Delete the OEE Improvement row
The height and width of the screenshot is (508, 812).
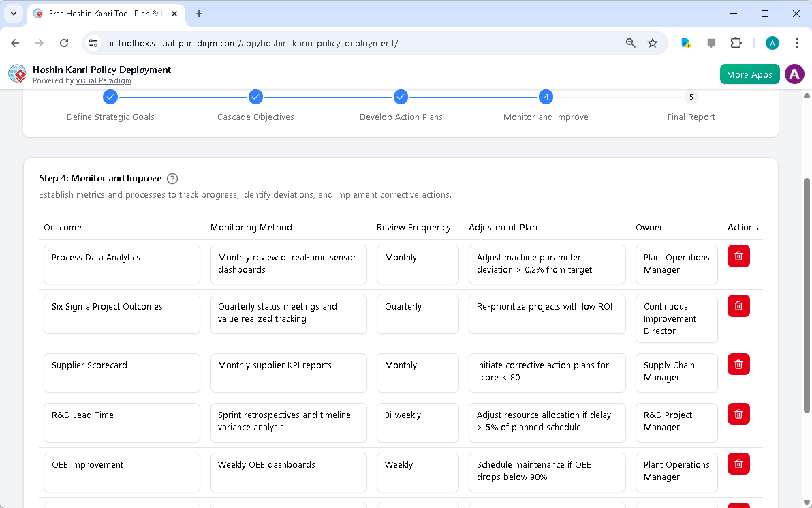pos(738,464)
